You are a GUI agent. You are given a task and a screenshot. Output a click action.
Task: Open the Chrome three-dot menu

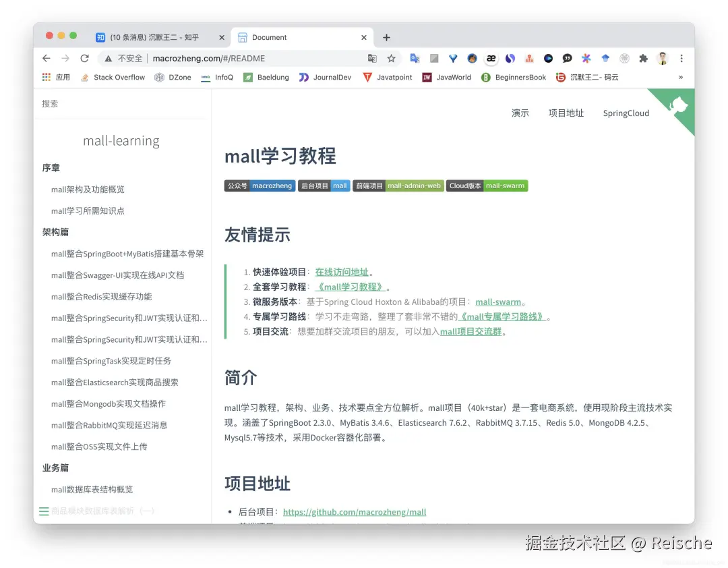click(683, 59)
